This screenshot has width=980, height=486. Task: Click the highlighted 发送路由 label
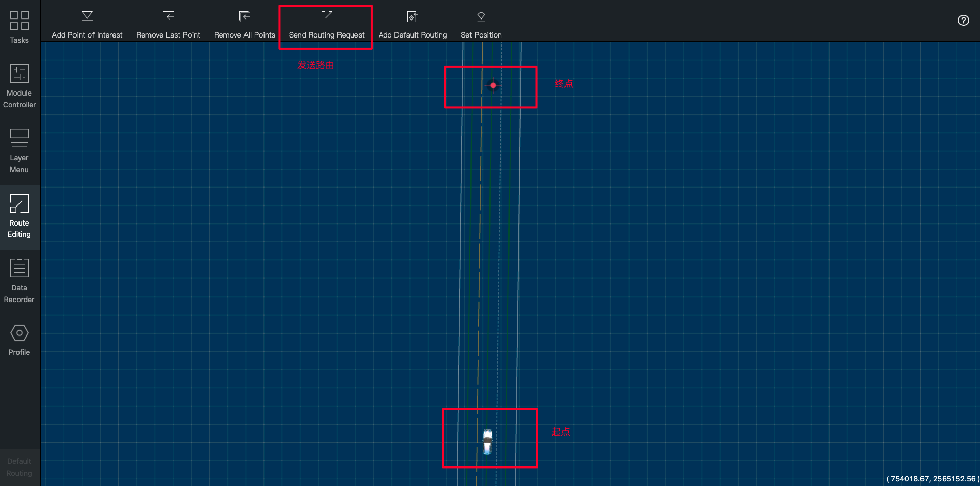(315, 66)
